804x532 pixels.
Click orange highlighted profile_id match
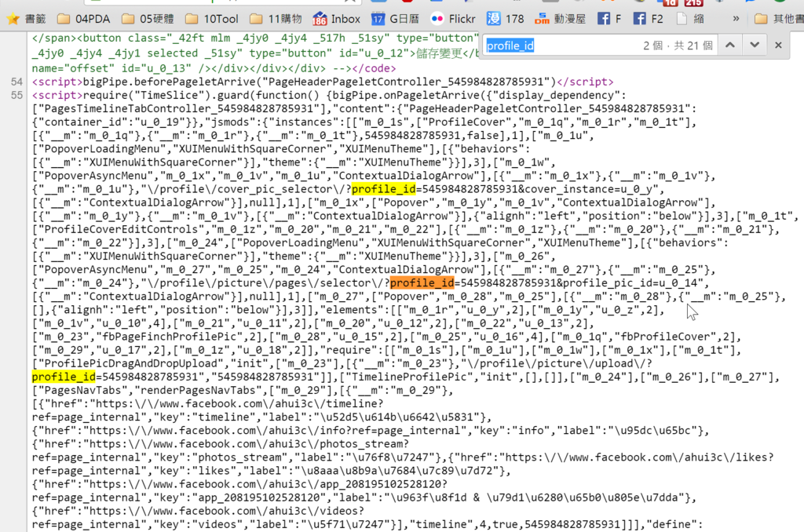(x=422, y=283)
